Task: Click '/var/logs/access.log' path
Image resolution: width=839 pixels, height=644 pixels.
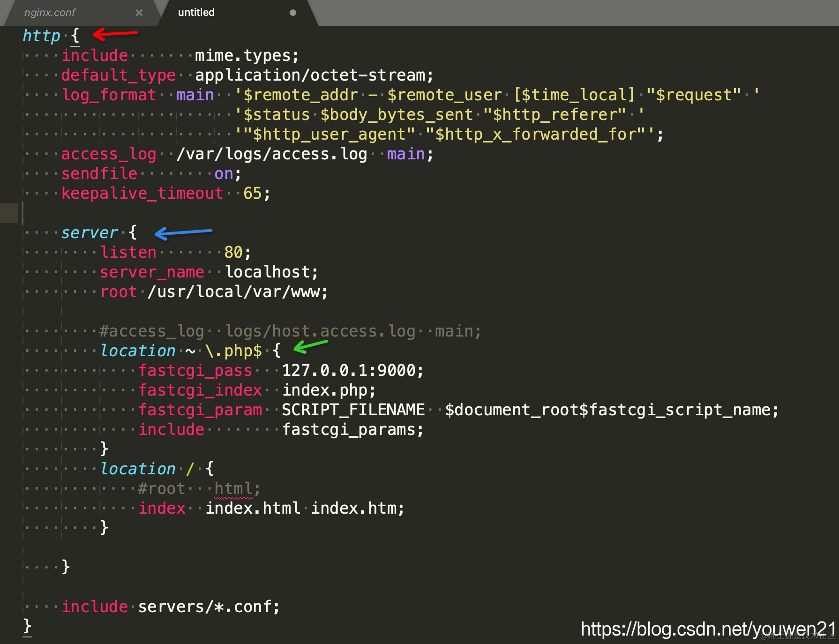Action: click(272, 154)
